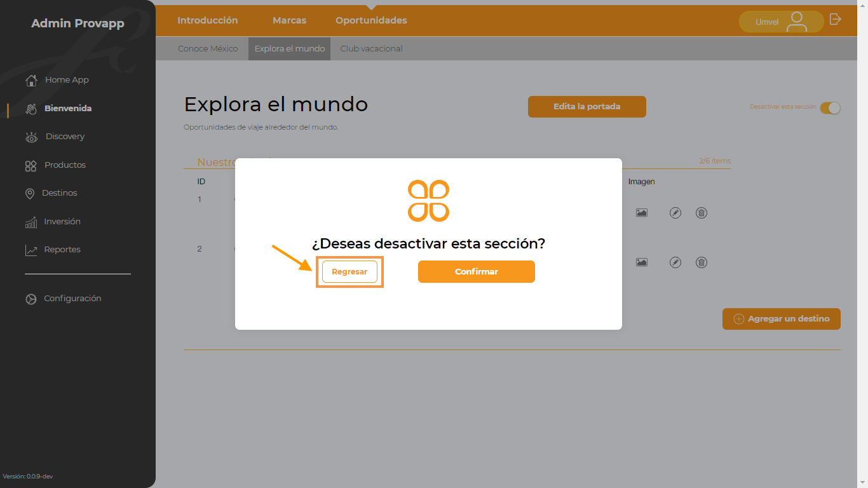This screenshot has width=868, height=488.
Task: Open Reportes in the sidebar
Action: [x=62, y=250]
